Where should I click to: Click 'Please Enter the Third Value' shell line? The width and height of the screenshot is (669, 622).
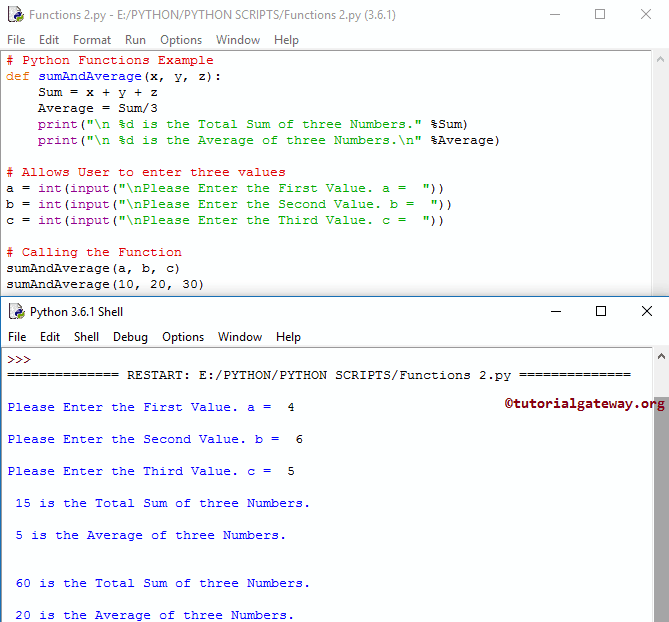(151, 471)
